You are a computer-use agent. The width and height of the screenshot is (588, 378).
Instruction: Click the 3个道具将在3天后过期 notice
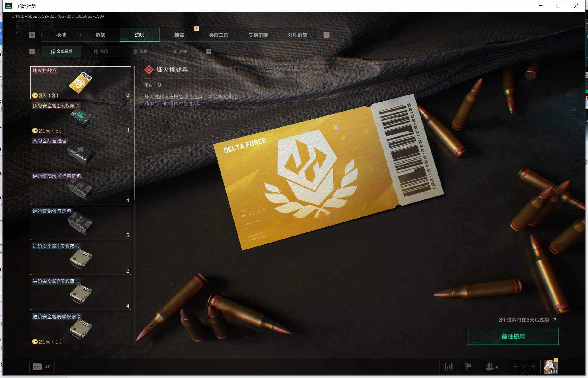(x=523, y=320)
